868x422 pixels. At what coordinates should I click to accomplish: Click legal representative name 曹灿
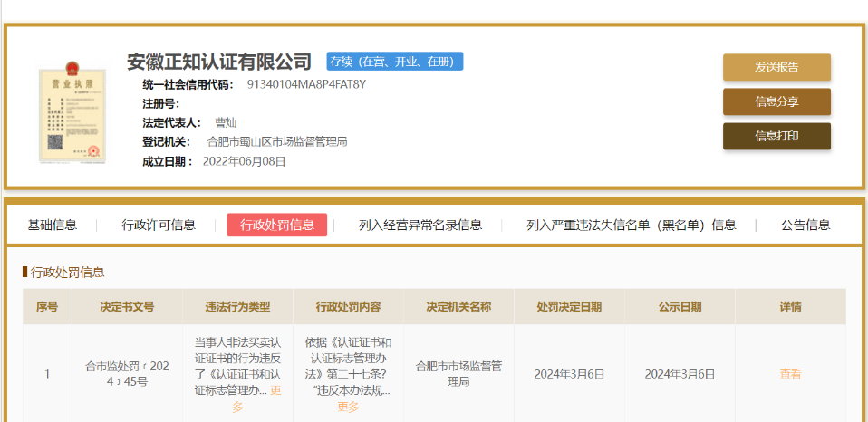226,122
